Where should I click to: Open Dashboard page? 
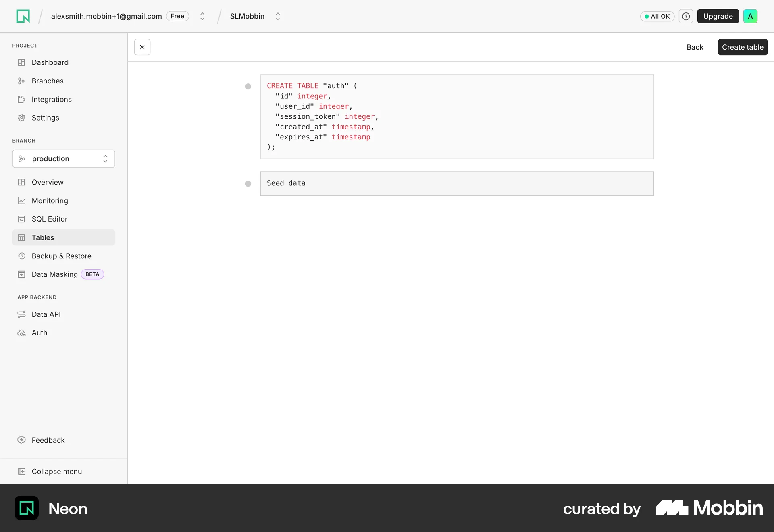(64, 62)
